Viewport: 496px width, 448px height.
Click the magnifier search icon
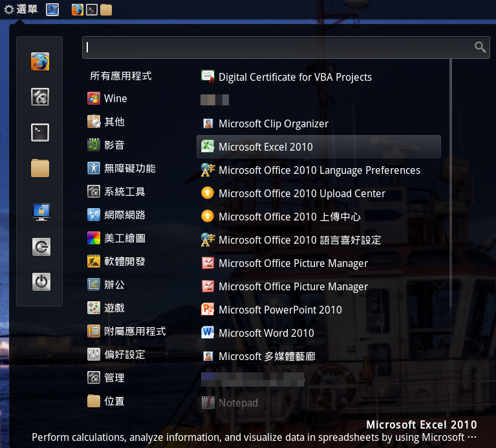coord(480,47)
